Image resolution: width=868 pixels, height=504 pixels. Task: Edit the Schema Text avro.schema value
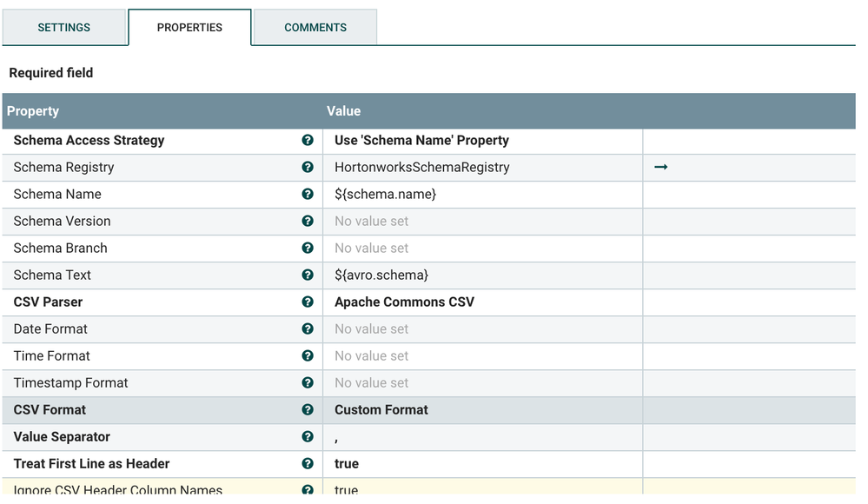click(x=482, y=275)
